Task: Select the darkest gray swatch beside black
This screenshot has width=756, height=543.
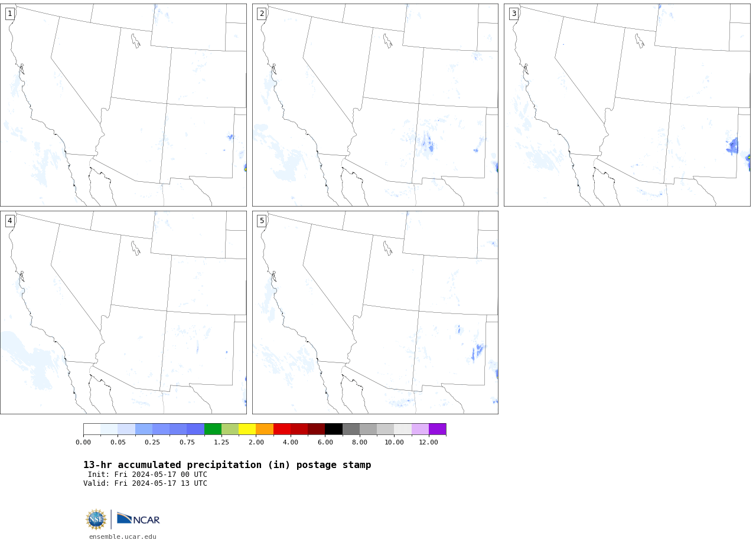Action: coord(351,429)
